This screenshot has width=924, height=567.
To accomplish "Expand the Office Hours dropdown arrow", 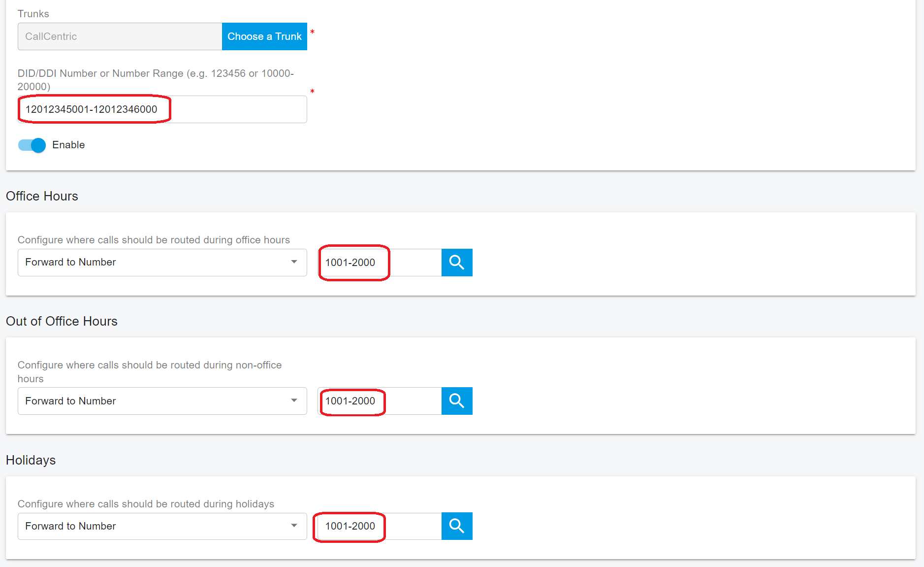I will [x=294, y=262].
